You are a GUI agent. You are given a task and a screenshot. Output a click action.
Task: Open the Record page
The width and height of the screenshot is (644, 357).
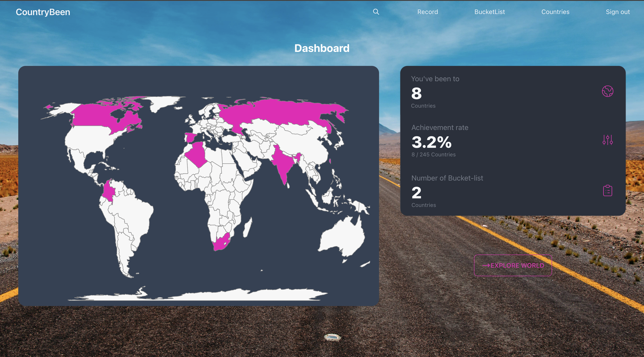pyautogui.click(x=428, y=12)
